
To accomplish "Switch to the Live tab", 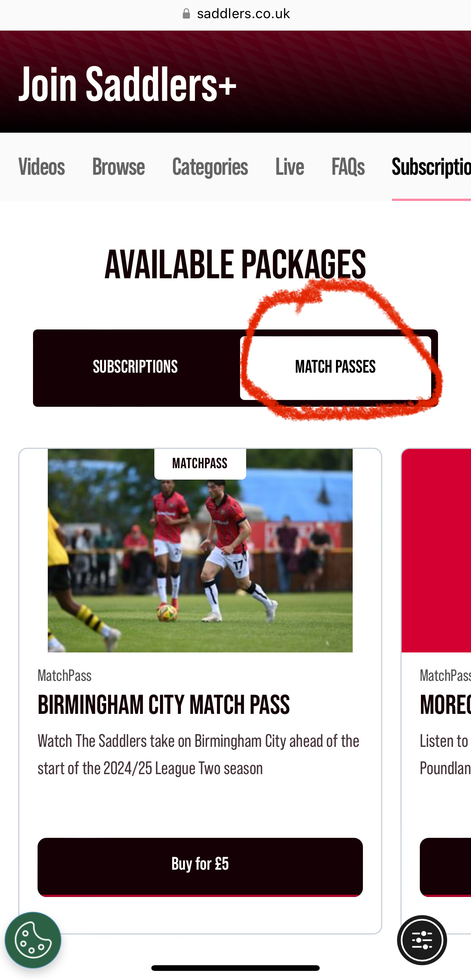I will point(289,167).
